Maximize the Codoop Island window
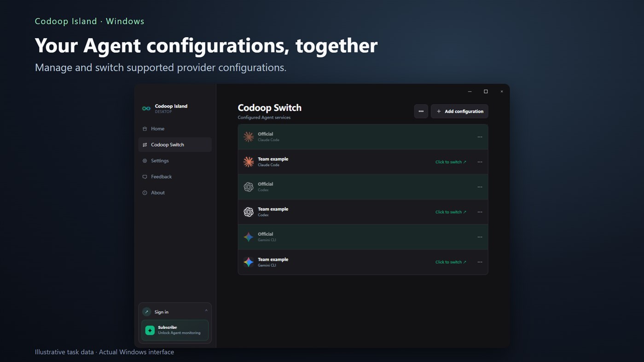The image size is (644, 362). [486, 92]
